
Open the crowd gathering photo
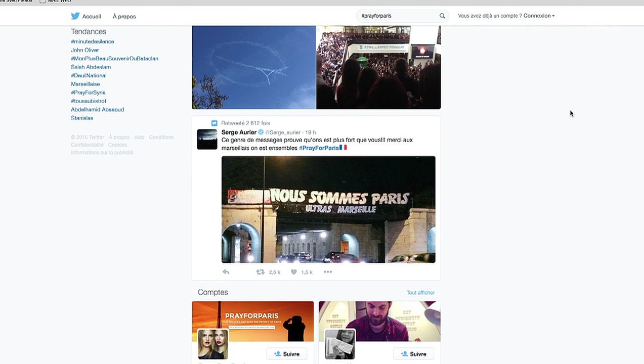(x=378, y=68)
